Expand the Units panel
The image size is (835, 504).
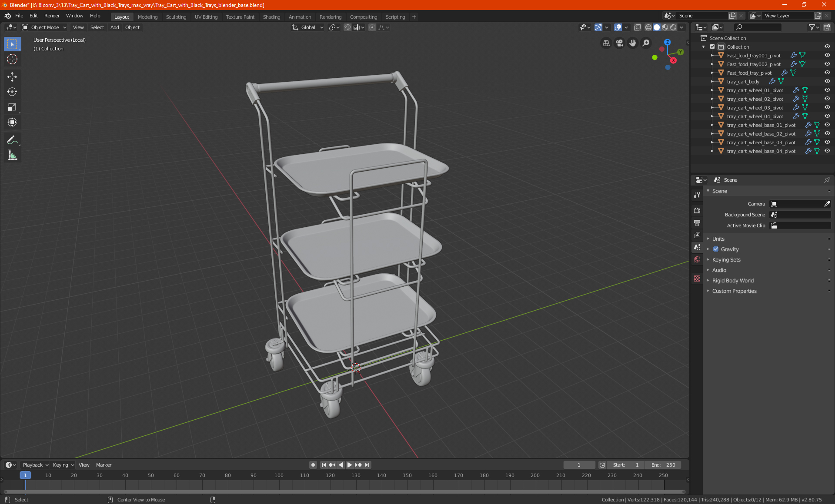tap(718, 239)
